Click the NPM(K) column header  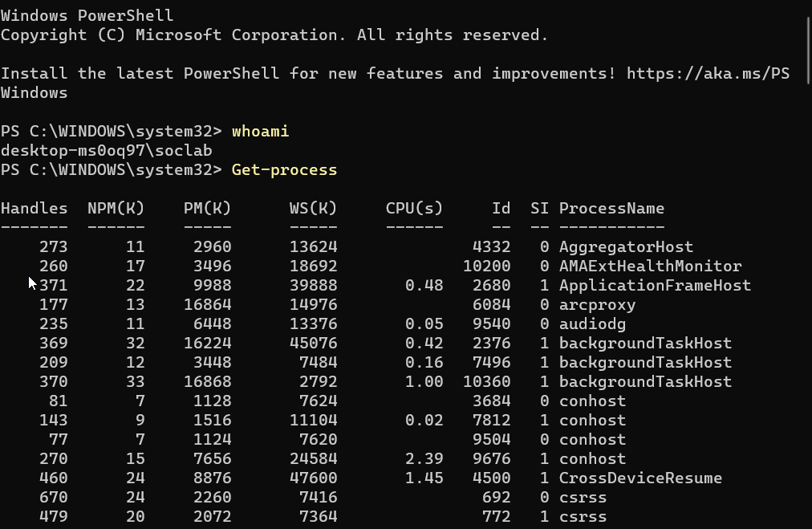pyautogui.click(x=116, y=208)
